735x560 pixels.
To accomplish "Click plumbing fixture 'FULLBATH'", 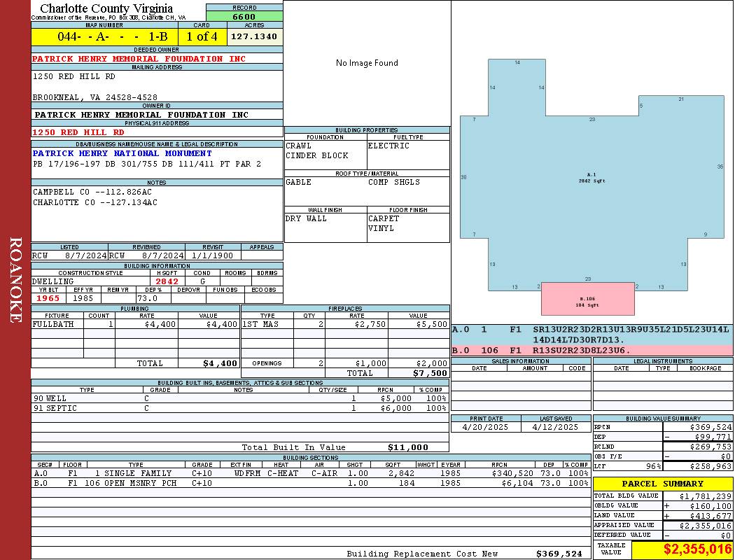I will pyautogui.click(x=53, y=324).
